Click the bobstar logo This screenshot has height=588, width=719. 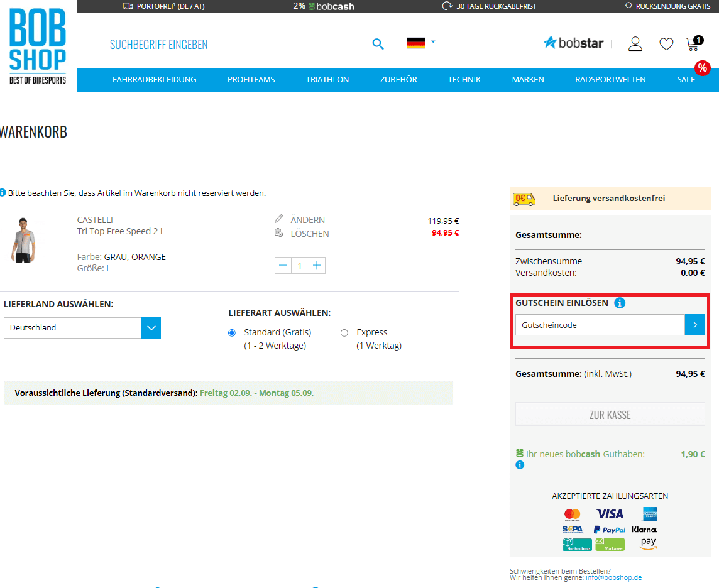[x=573, y=43]
